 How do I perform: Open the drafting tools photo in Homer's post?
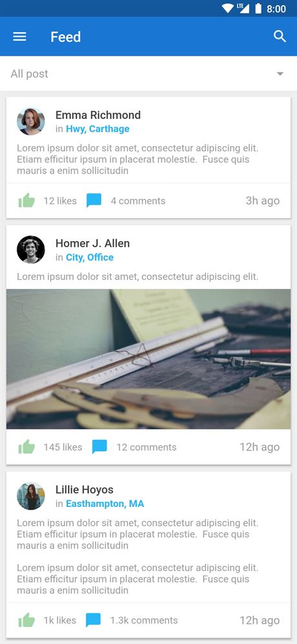[148, 360]
